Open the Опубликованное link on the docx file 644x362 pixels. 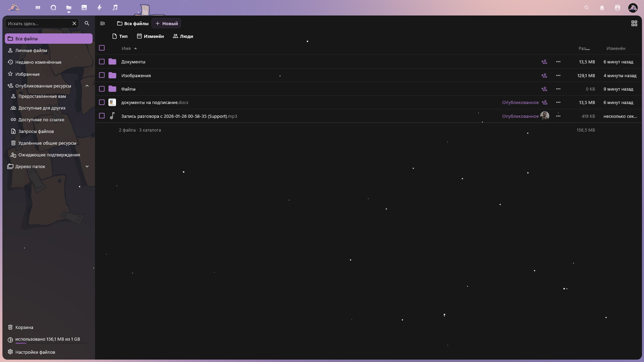point(520,102)
